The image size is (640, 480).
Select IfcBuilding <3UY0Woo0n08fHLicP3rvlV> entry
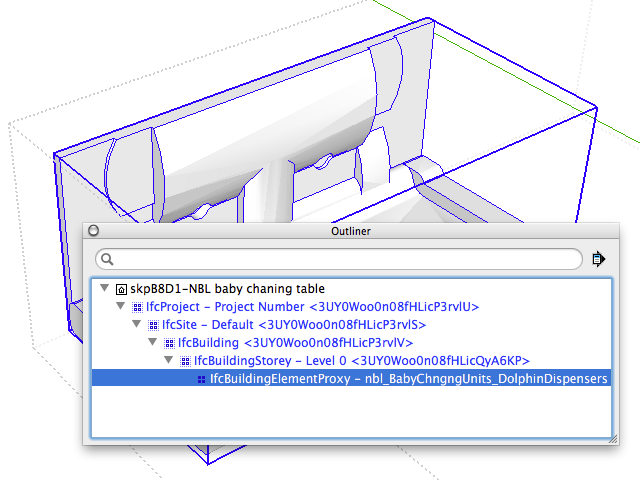pyautogui.click(x=296, y=343)
